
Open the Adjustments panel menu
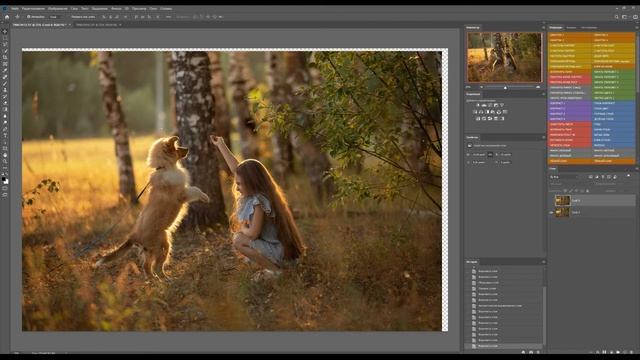tap(543, 94)
